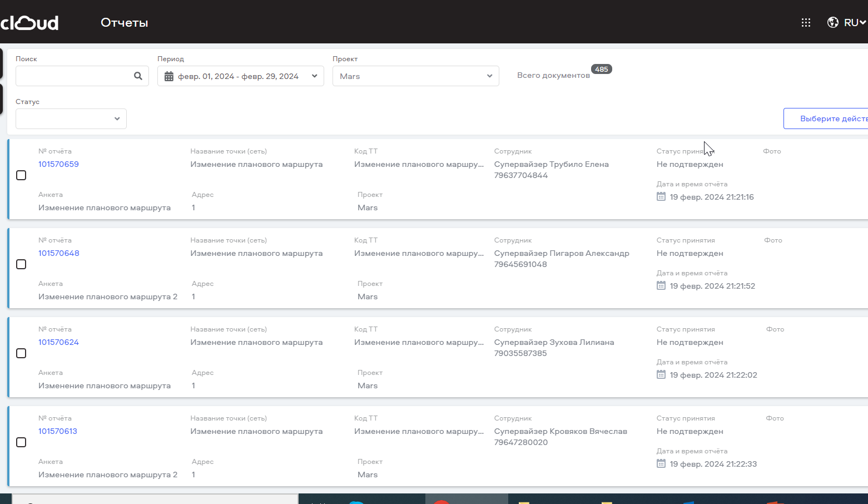Click Анкета value of report 101570613
This screenshot has width=868, height=504.
tap(108, 475)
